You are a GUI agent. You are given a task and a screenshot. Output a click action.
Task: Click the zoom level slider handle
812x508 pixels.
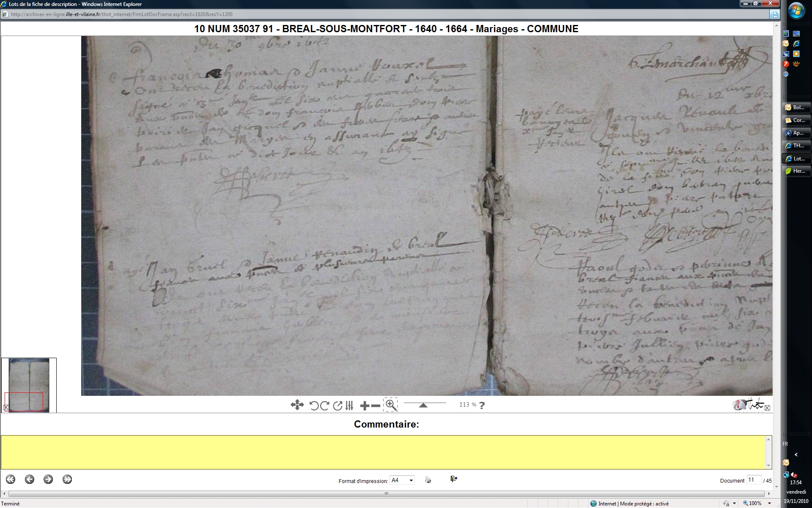(423, 406)
